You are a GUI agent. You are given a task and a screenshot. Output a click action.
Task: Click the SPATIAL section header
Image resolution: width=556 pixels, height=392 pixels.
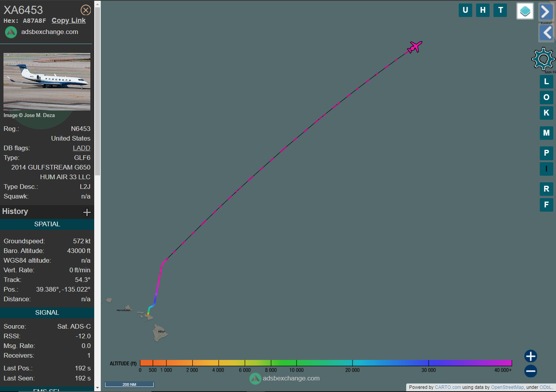47,224
